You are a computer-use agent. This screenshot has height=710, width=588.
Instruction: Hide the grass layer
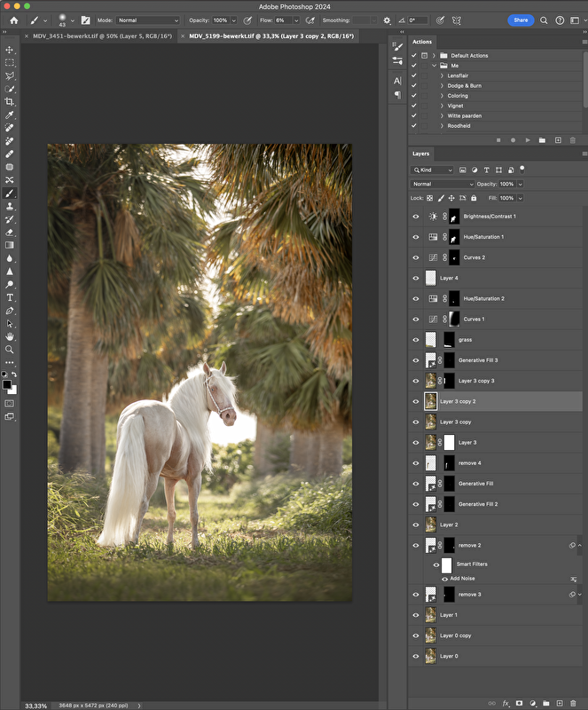[x=415, y=340]
